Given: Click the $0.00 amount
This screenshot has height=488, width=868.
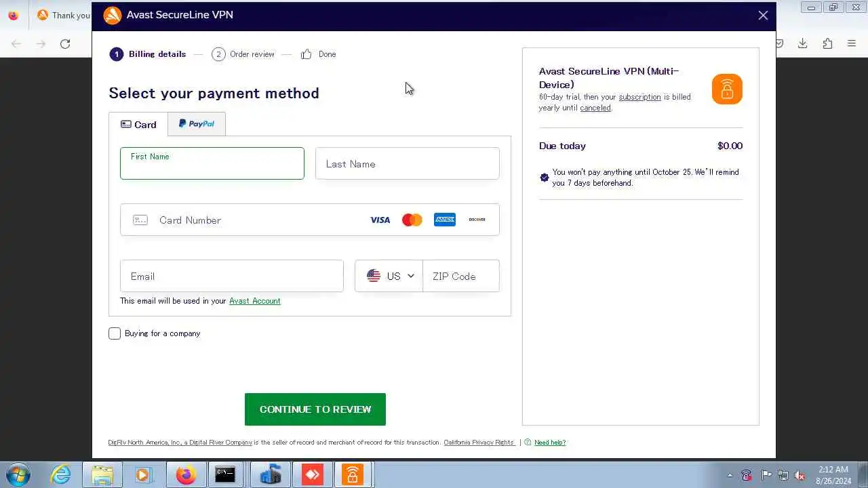Looking at the screenshot, I should (x=730, y=146).
